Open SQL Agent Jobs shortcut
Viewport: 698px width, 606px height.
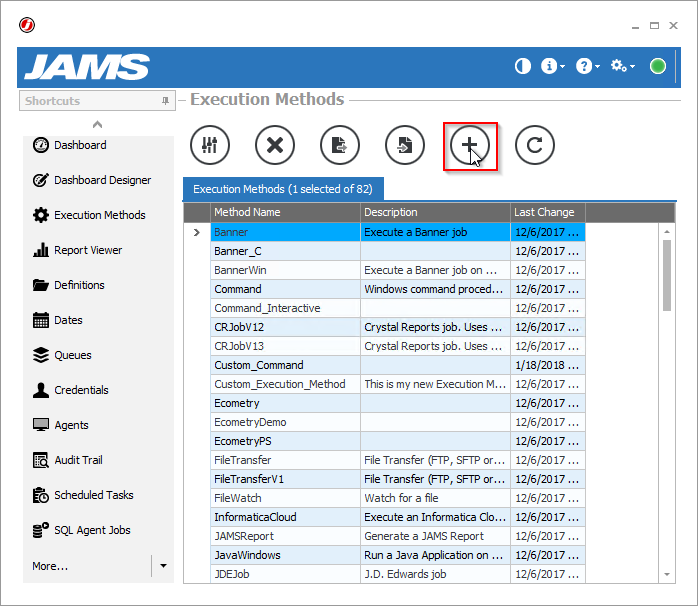(81, 530)
